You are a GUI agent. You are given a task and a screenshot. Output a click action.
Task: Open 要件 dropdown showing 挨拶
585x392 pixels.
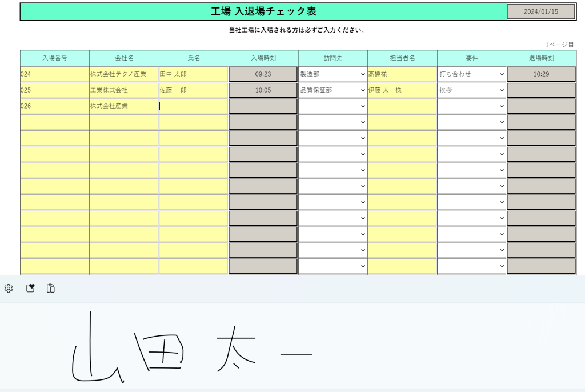(472, 90)
